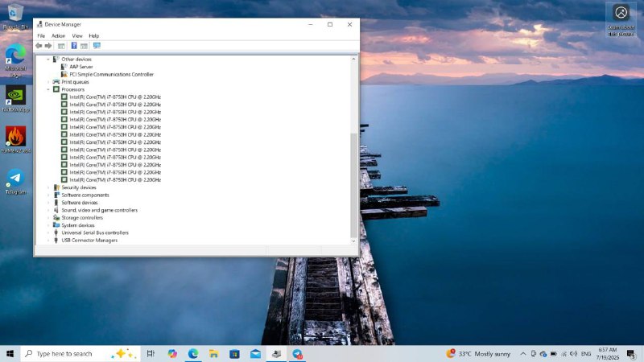Viewport: 644px width, 362px height.
Task: Click the Storage controllers icon
Action: click(x=56, y=217)
